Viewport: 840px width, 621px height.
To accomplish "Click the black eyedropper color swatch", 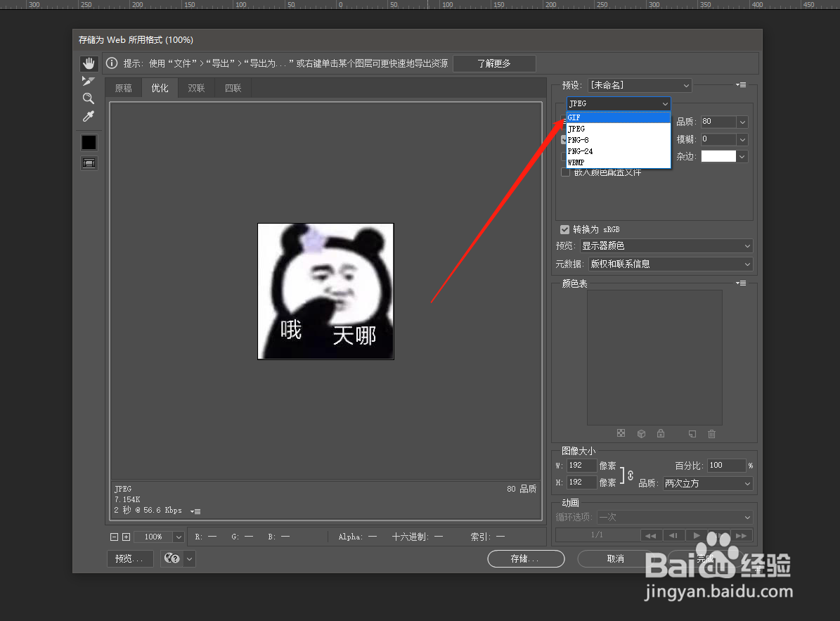I will click(89, 143).
